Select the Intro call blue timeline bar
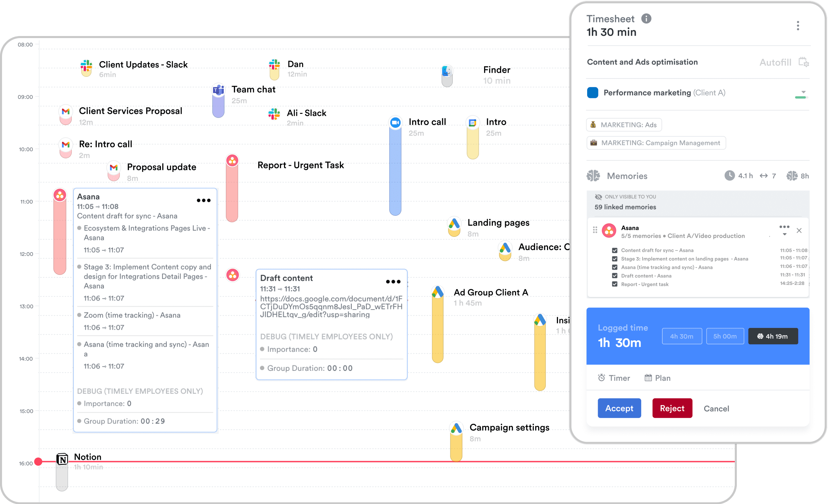Screen dimensions: 828x504 pos(395,172)
